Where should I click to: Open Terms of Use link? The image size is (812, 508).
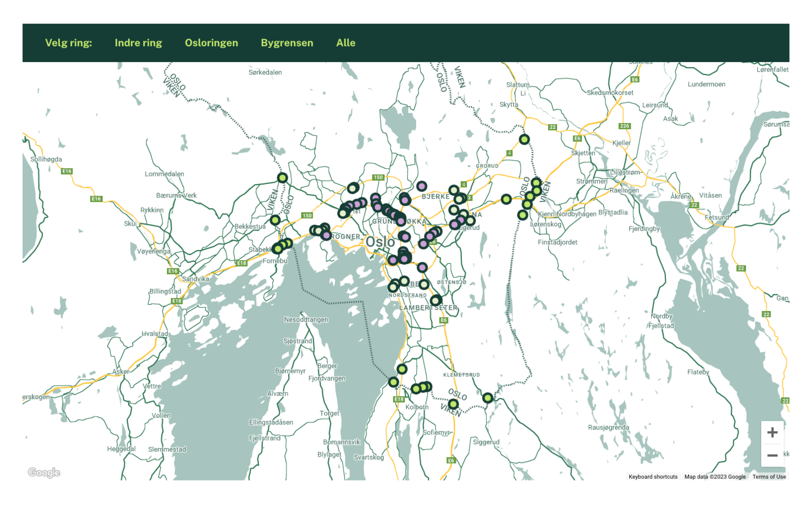(769, 477)
